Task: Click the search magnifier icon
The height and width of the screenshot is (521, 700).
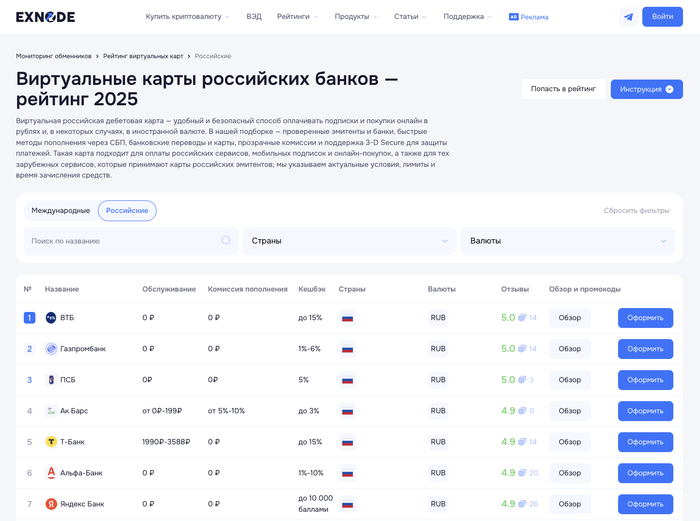Action: click(x=226, y=241)
